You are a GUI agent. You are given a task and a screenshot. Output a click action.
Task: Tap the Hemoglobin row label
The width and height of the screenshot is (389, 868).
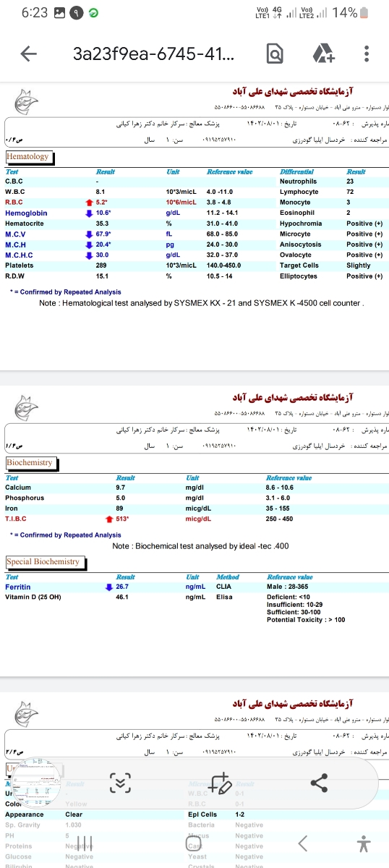coord(26,213)
